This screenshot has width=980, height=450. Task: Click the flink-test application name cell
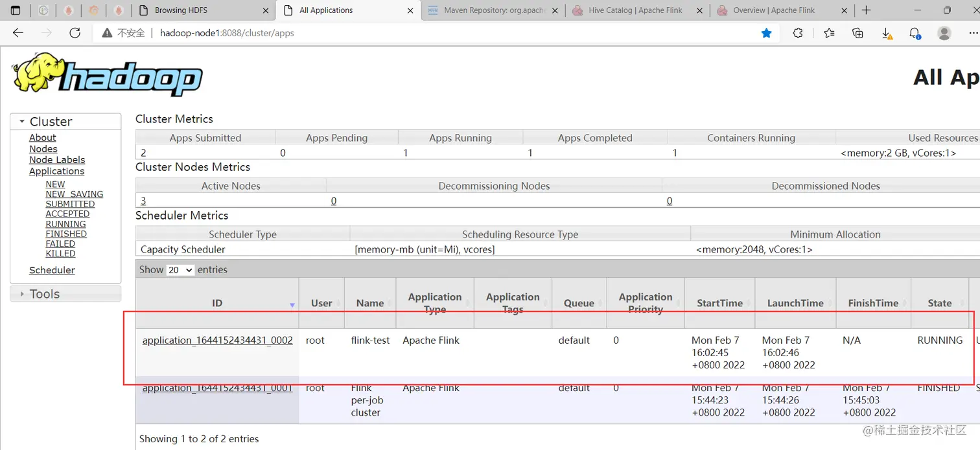(370, 340)
